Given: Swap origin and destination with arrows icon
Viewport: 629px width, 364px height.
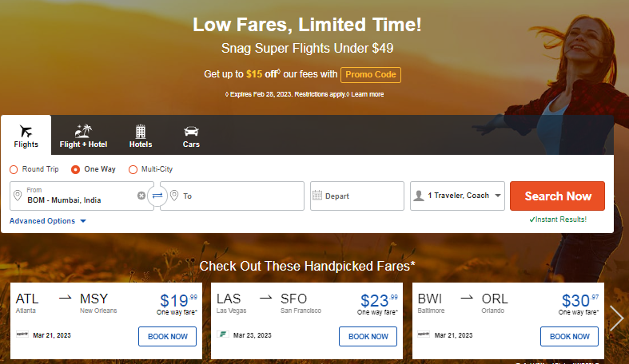Looking at the screenshot, I should point(157,196).
